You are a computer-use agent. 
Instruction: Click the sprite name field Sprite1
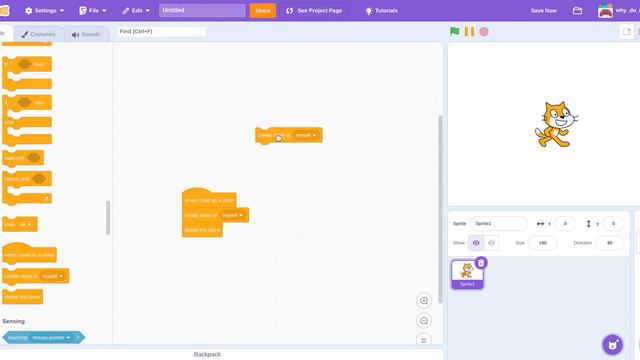pos(498,224)
